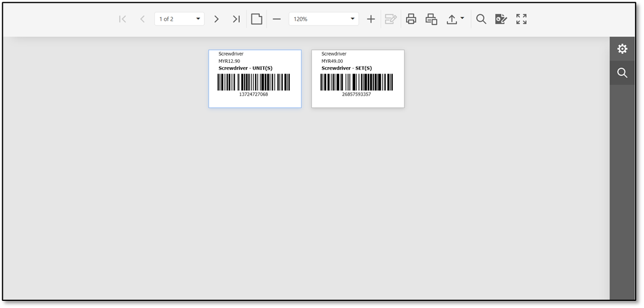Click barcode number 13724727068

[254, 94]
